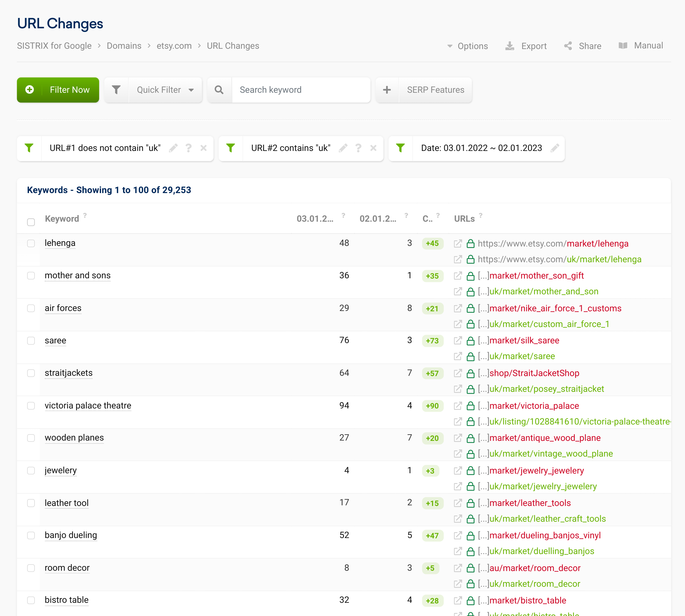Image resolution: width=685 pixels, height=616 pixels.
Task: Select the lehenga row checkbox
Action: point(31,243)
